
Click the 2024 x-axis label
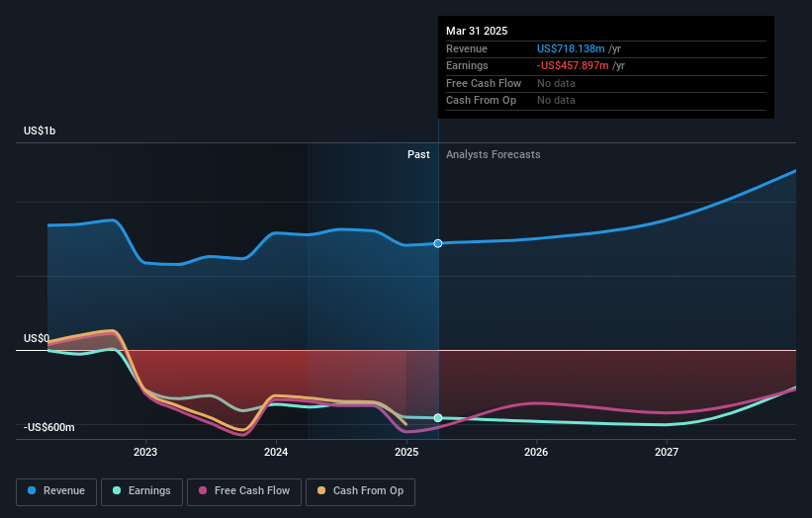point(276,452)
